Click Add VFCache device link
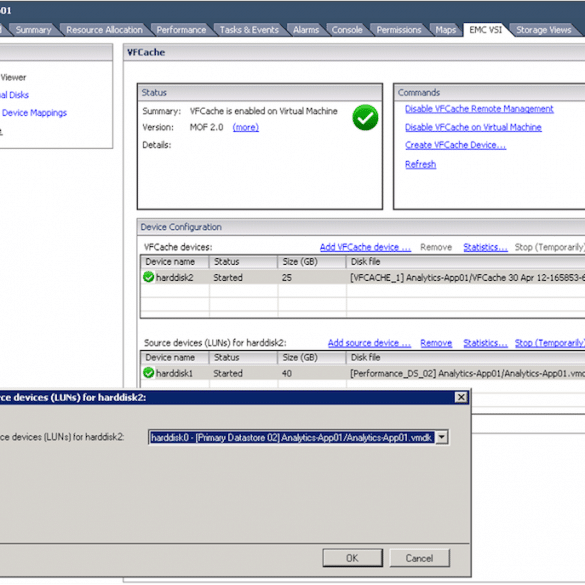This screenshot has height=585, width=585. pyautogui.click(x=365, y=247)
